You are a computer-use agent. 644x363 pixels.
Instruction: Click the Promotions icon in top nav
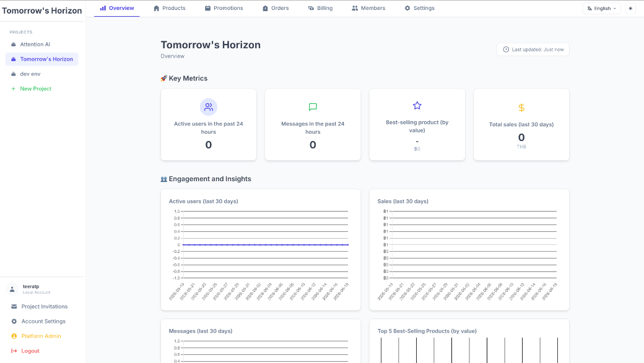click(208, 8)
